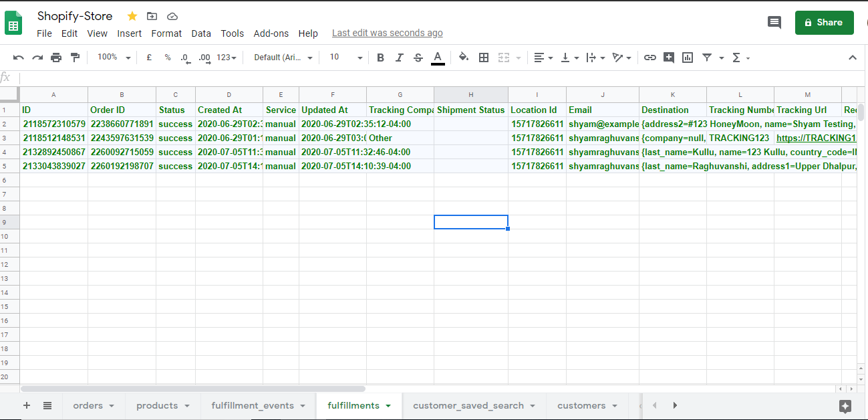Image resolution: width=868 pixels, height=420 pixels.
Task: Switch to the products sheet tab
Action: (x=163, y=405)
